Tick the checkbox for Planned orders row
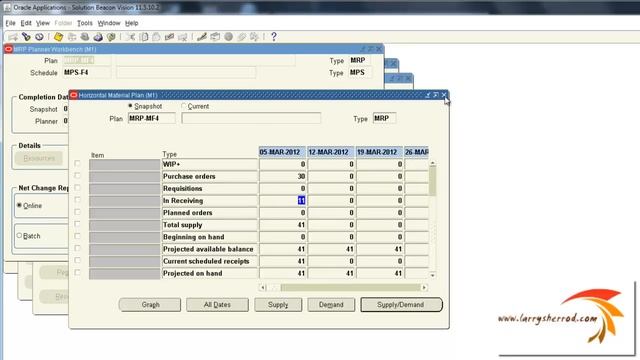The width and height of the screenshot is (640, 360). click(x=77, y=212)
